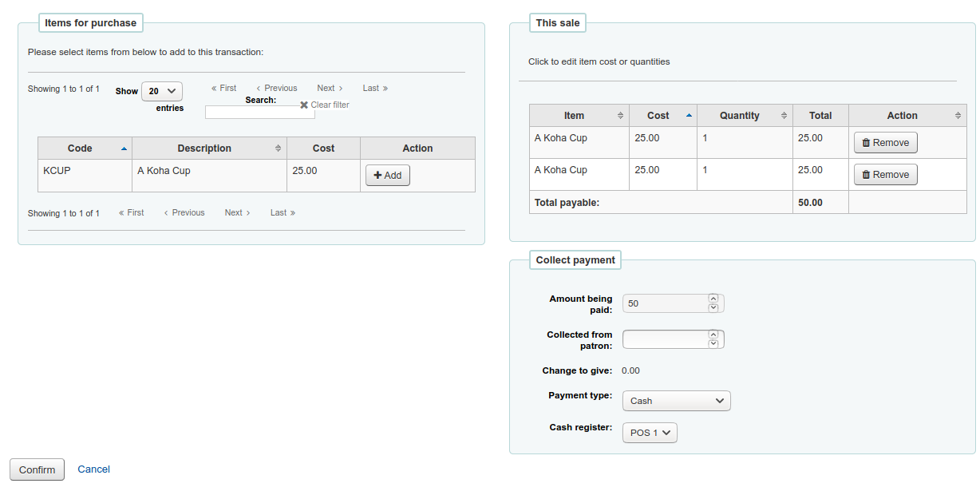Focus the Collected from patron field

664,340
